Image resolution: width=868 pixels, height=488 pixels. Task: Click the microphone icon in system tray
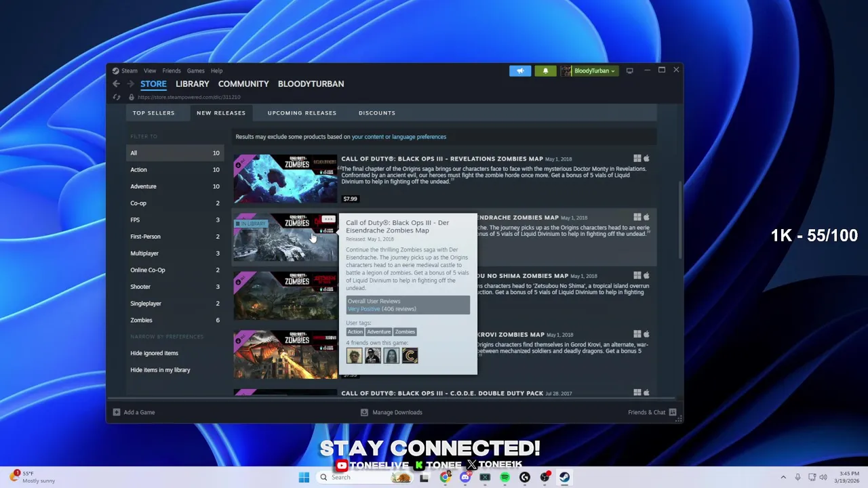[x=797, y=477]
